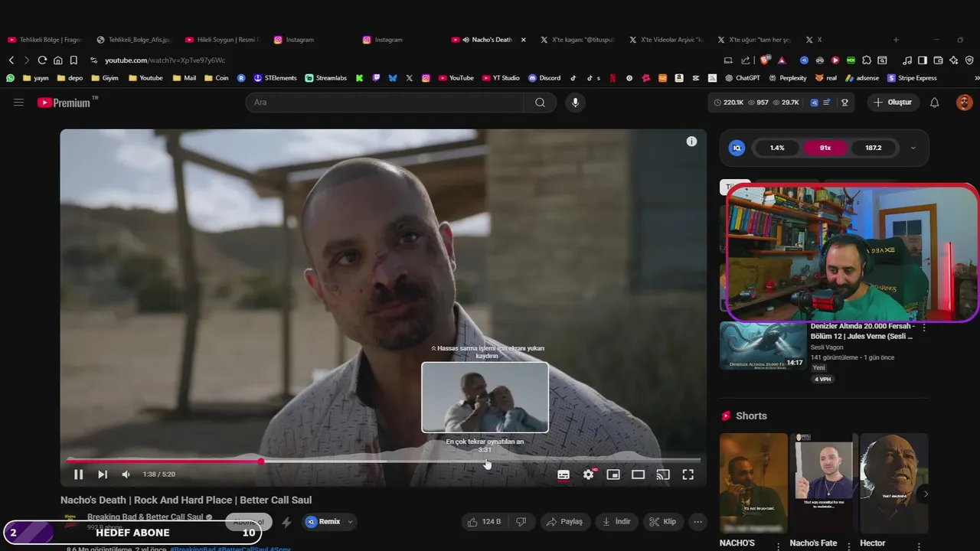Focus the Ara search field
This screenshot has width=980, height=551.
(x=384, y=103)
